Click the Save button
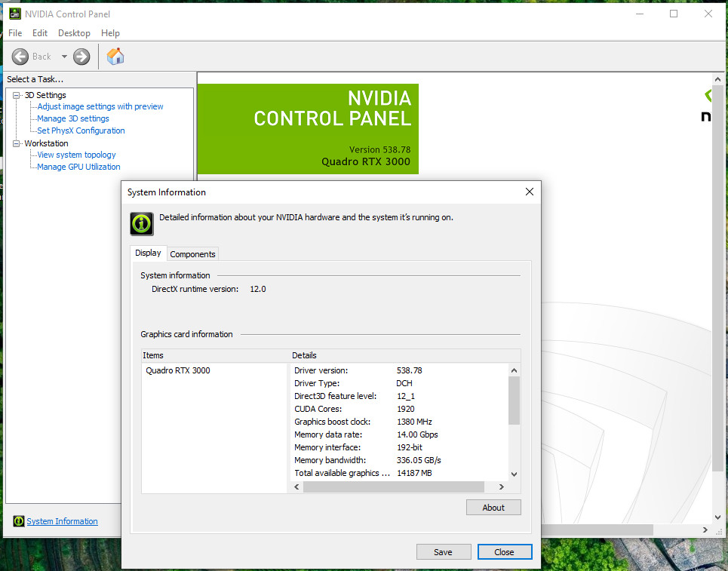728x571 pixels. click(x=443, y=552)
